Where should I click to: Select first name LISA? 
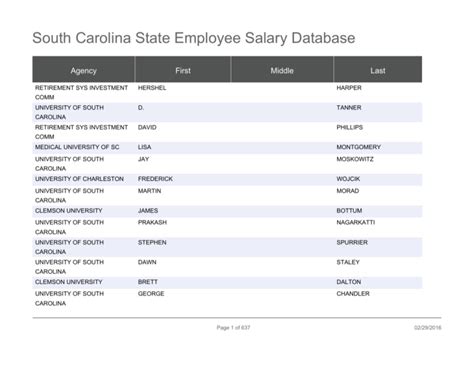144,147
